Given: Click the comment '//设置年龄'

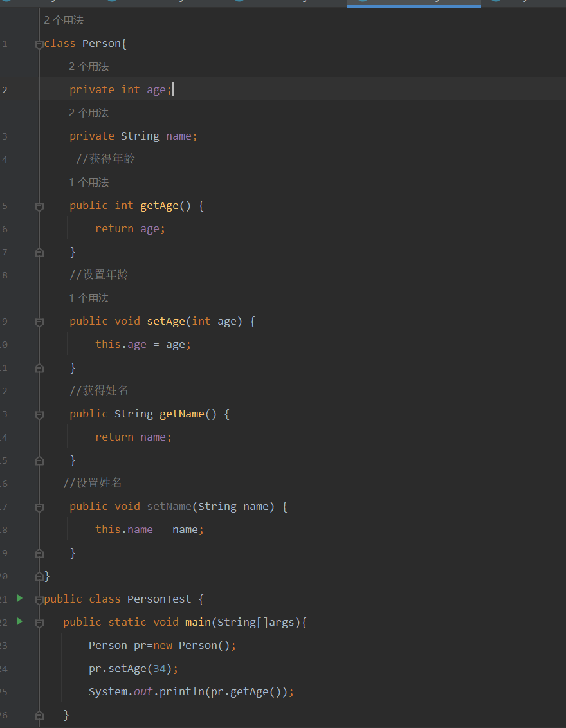Looking at the screenshot, I should [x=99, y=275].
